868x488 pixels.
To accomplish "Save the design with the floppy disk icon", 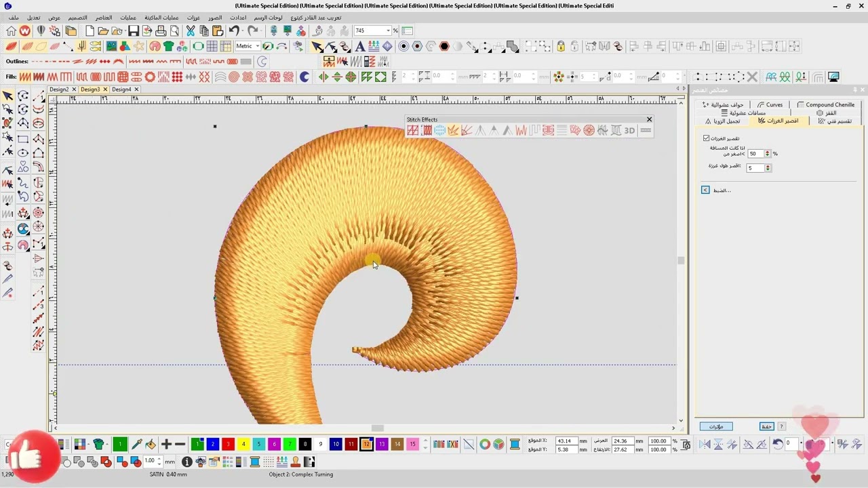I will [x=134, y=31].
